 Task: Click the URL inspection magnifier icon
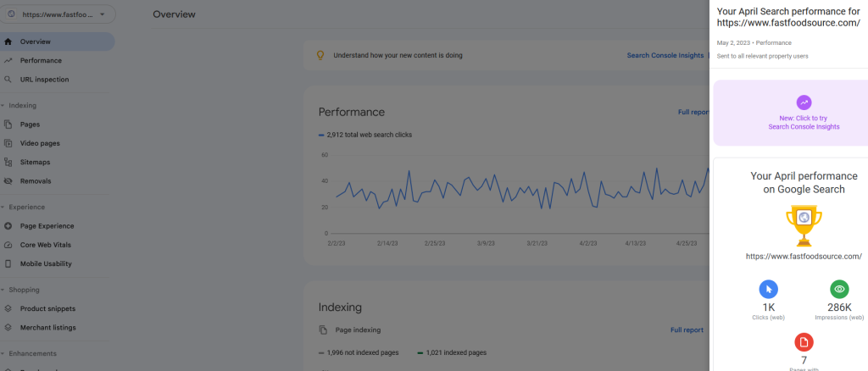click(8, 80)
